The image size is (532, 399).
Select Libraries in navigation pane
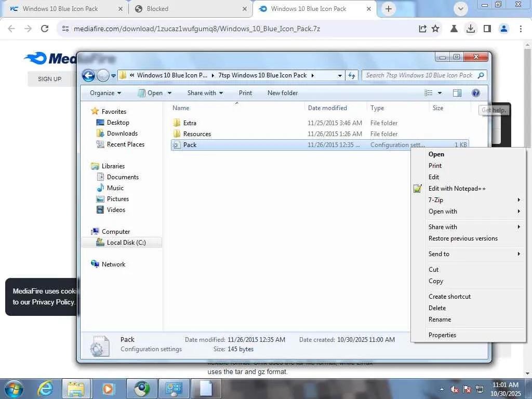click(113, 166)
